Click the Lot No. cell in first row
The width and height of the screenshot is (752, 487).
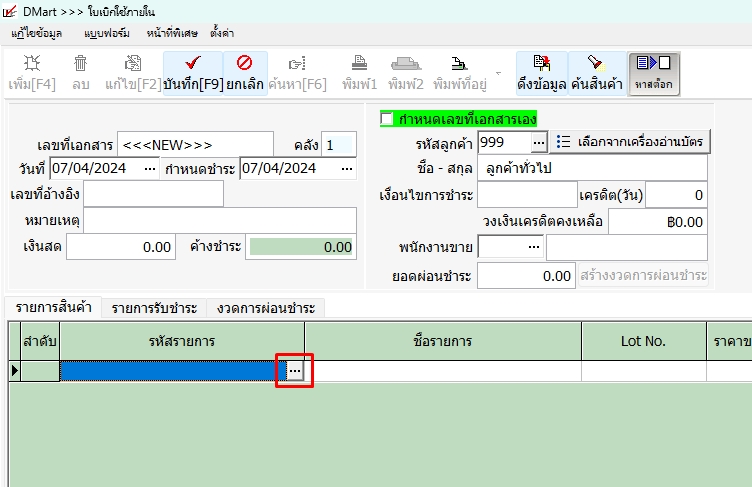click(644, 371)
